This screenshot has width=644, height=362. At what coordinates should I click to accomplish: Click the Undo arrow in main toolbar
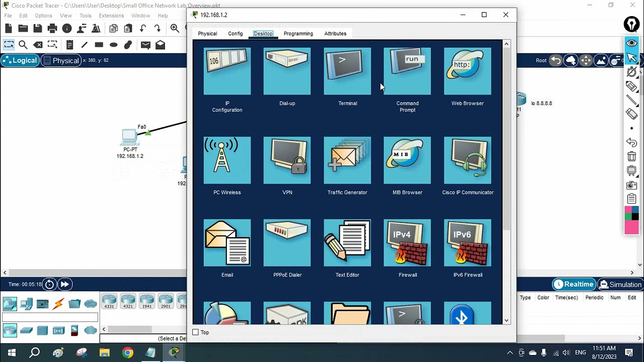coord(143,29)
